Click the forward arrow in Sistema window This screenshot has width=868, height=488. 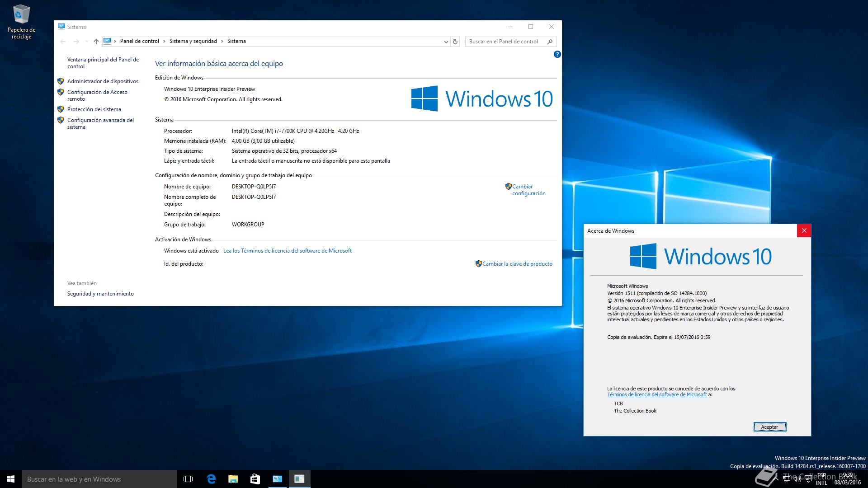click(76, 42)
